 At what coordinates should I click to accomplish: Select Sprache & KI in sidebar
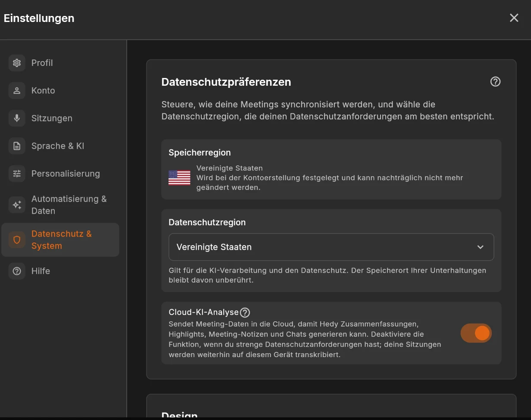[x=60, y=146]
